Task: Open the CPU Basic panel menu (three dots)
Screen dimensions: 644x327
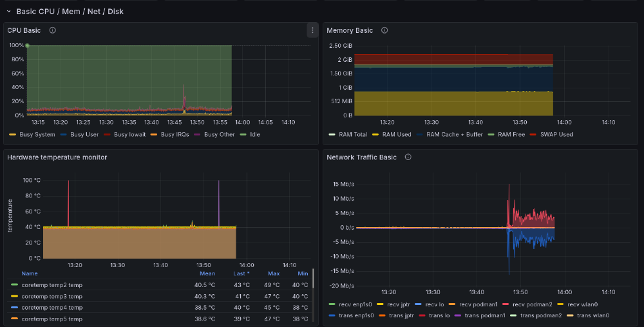Action: 312,30
